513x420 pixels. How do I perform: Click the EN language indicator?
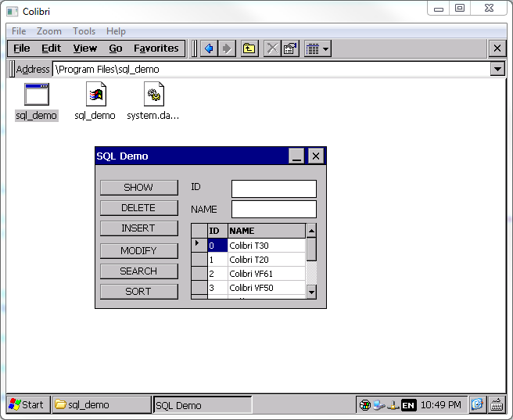(408, 405)
